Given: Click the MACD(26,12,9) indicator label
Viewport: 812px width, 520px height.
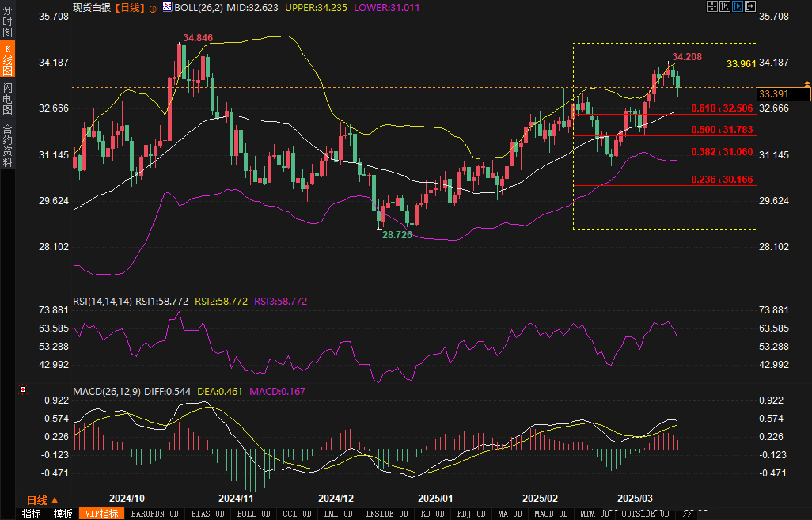Looking at the screenshot, I should (x=107, y=391).
